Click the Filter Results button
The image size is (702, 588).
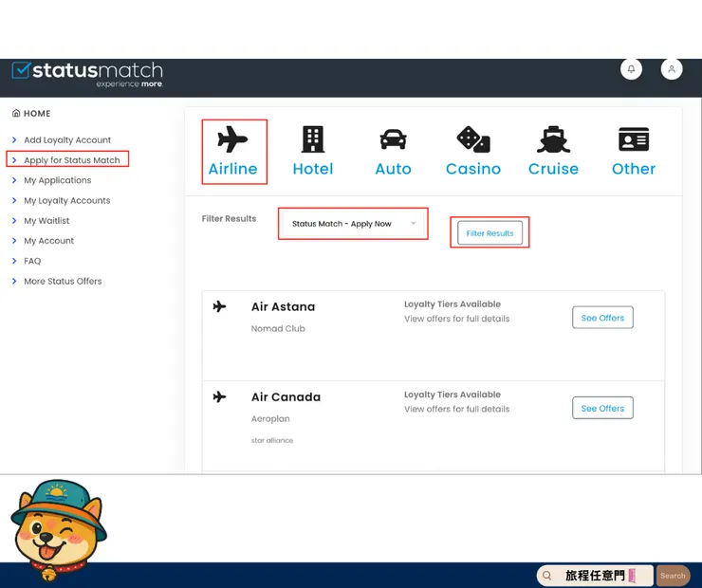tap(490, 232)
